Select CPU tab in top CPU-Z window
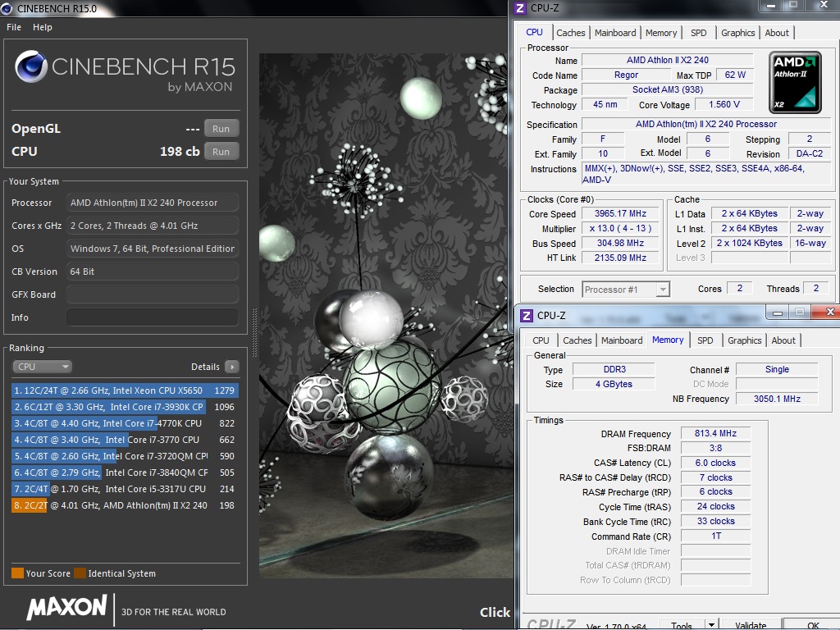Viewport: 840px width, 630px height. coord(534,32)
